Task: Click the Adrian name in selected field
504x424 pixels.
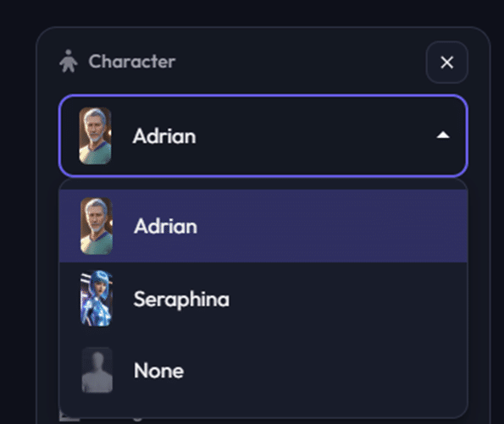Action: [164, 136]
